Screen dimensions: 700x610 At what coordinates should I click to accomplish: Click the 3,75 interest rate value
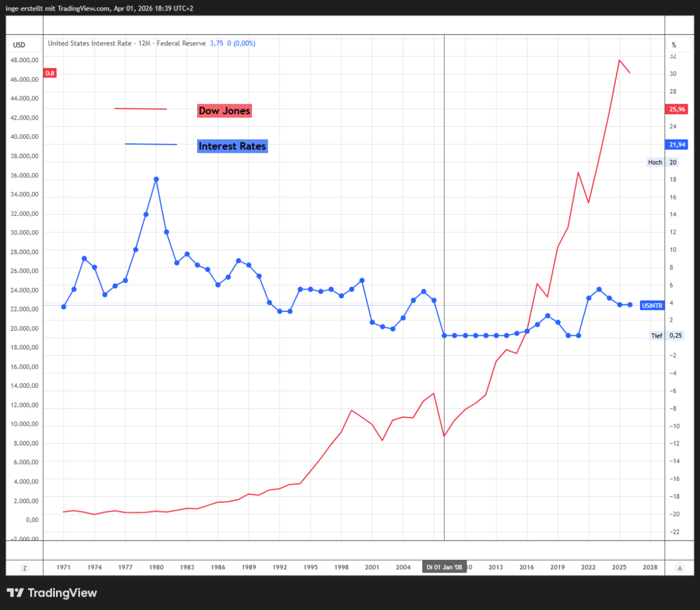[x=216, y=43]
